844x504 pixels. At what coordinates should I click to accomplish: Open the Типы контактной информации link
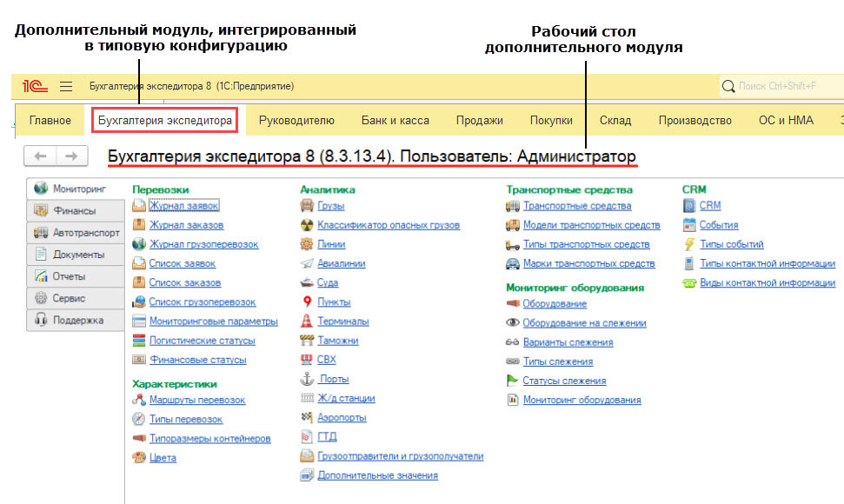click(768, 263)
